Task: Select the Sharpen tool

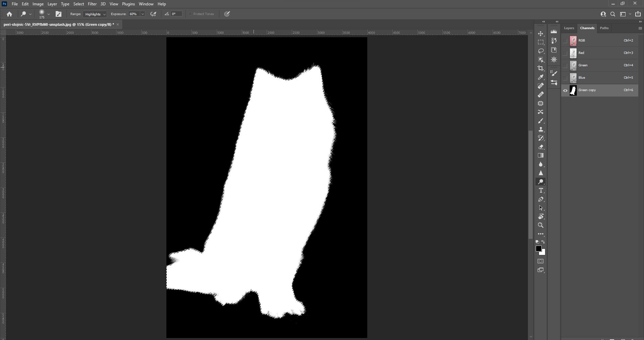Action: (541, 173)
